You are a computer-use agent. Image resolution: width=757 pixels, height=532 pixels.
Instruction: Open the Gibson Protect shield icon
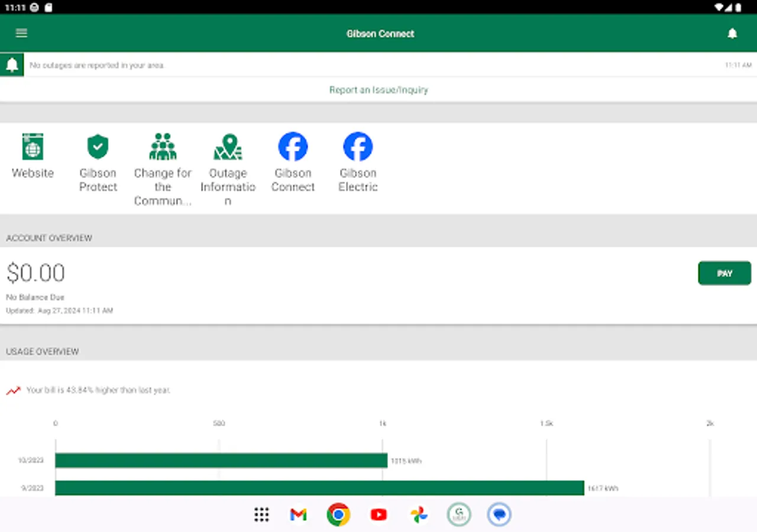[x=98, y=147]
